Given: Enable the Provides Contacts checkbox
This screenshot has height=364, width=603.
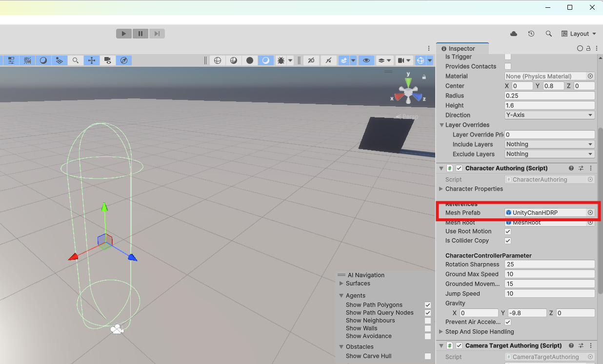Looking at the screenshot, I should click(x=508, y=66).
